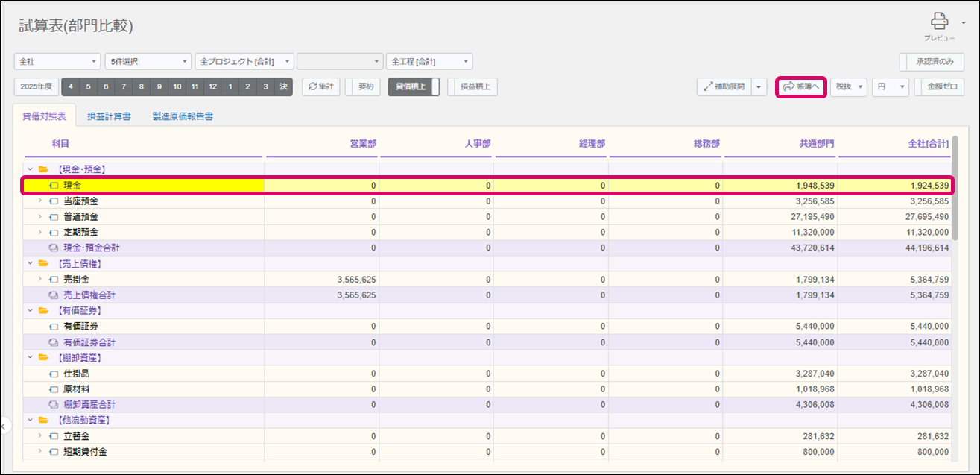Switch to the 損益計算書 tab
980x475 pixels.
click(109, 116)
